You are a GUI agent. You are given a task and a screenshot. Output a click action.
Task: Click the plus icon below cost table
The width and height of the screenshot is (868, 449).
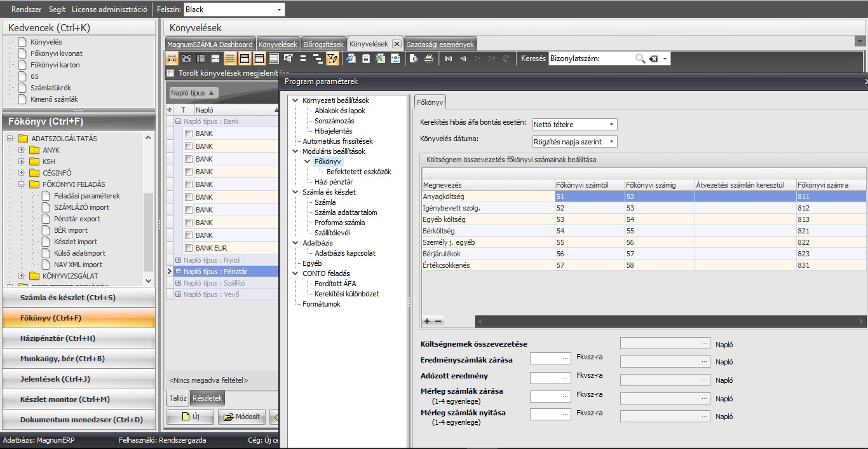point(427,321)
